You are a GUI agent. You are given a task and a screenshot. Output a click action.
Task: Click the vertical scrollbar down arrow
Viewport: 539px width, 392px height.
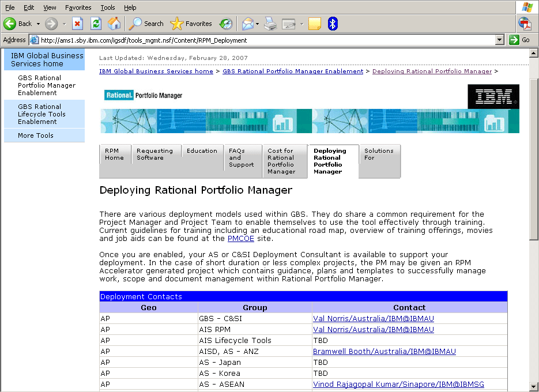pyautogui.click(x=533, y=386)
